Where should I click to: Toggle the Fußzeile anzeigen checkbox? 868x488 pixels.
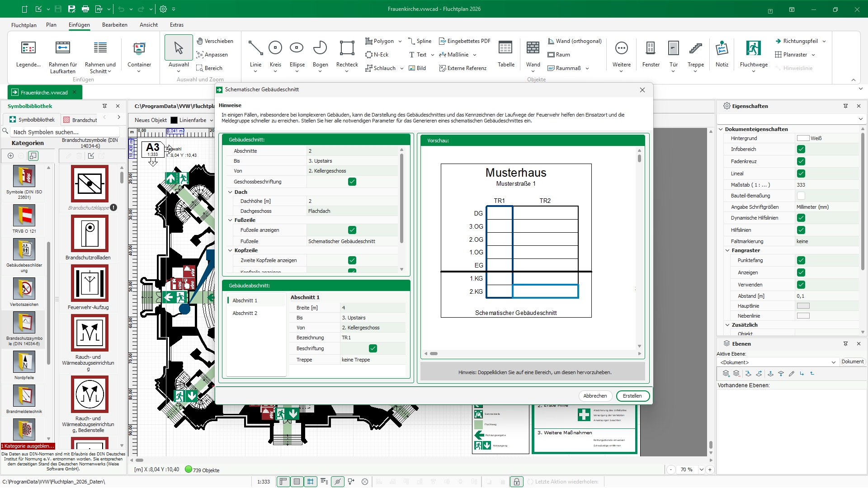pyautogui.click(x=352, y=230)
